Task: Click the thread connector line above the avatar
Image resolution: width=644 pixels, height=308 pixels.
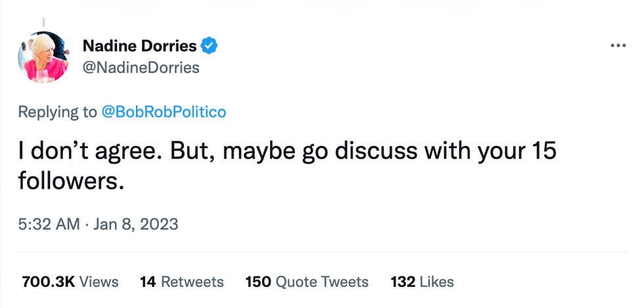Action: coord(43,21)
